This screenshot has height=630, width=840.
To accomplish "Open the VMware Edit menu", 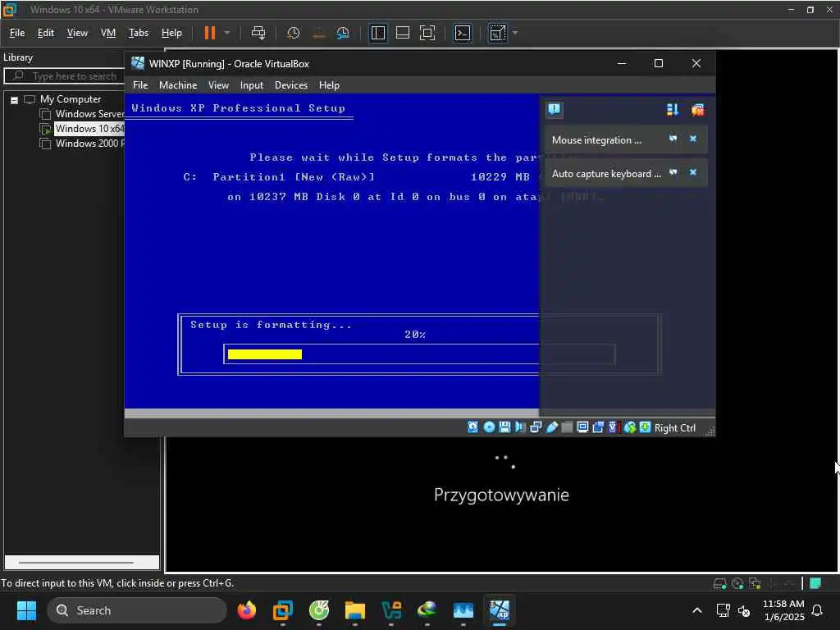I will (46, 33).
